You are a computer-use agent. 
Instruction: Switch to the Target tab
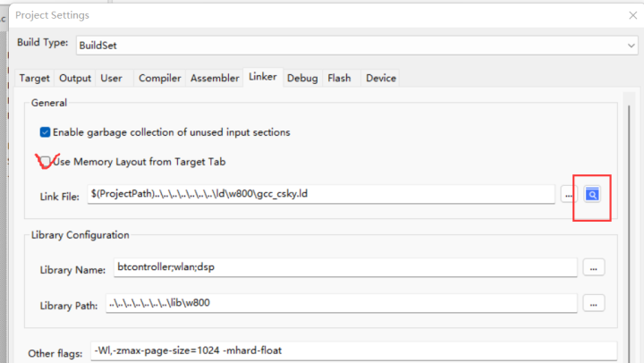[x=35, y=78]
